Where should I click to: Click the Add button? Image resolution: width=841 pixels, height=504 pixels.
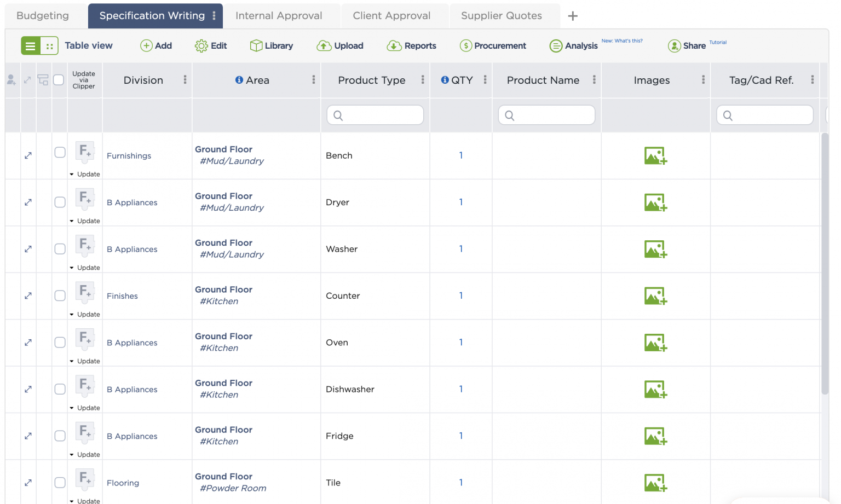pyautogui.click(x=156, y=45)
